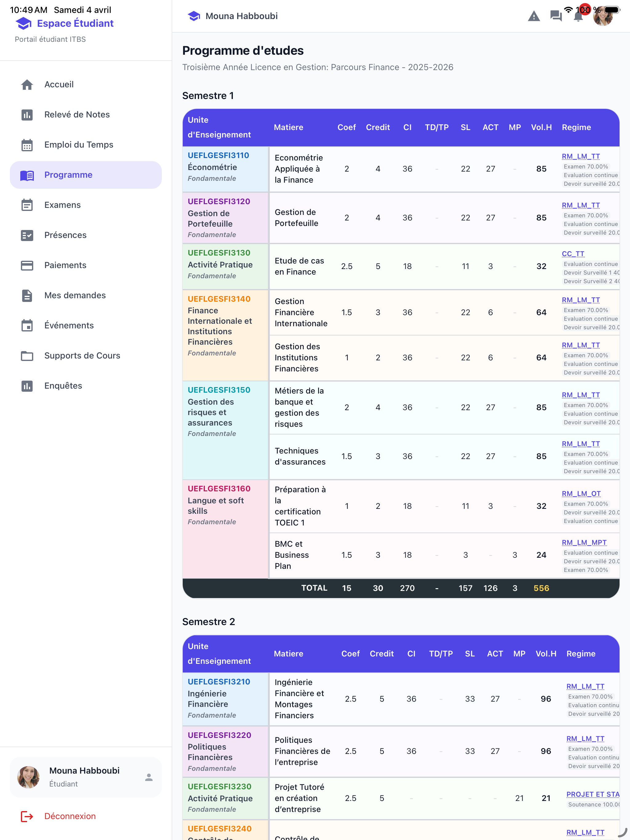Go to Enquêtes page
Screen dimensions: 630x840
click(86, 386)
